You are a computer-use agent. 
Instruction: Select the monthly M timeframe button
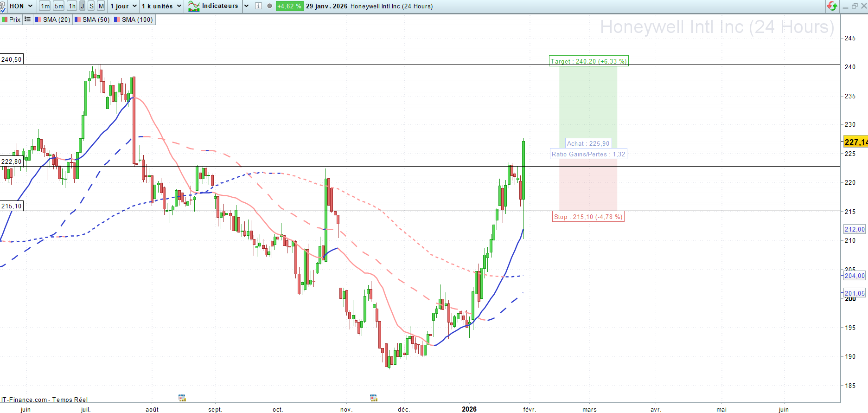coord(101,6)
